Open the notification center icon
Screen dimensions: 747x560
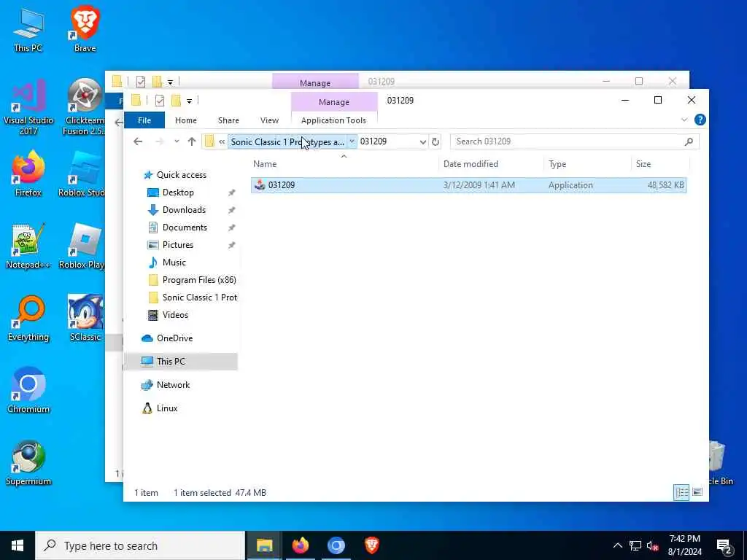coord(724,545)
